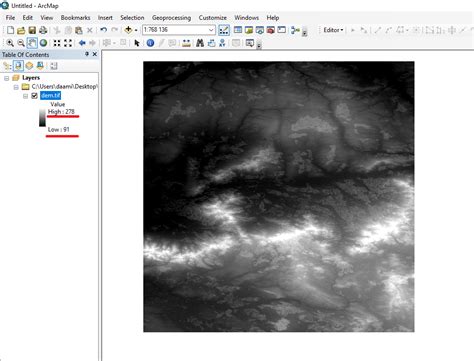Open the Editor dropdown button

(333, 30)
